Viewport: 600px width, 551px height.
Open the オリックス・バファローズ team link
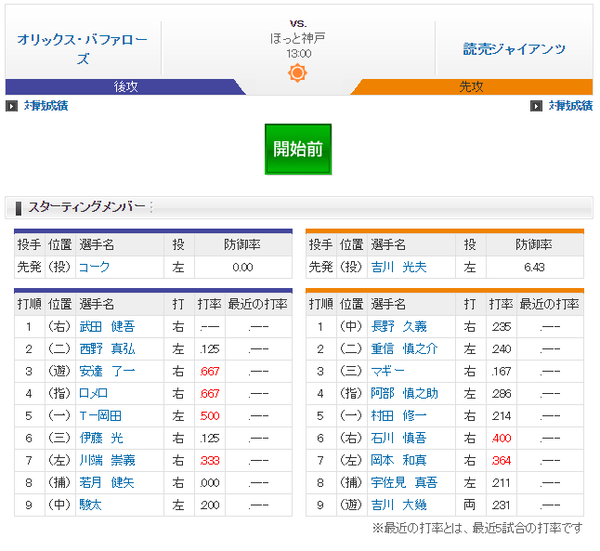82,49
